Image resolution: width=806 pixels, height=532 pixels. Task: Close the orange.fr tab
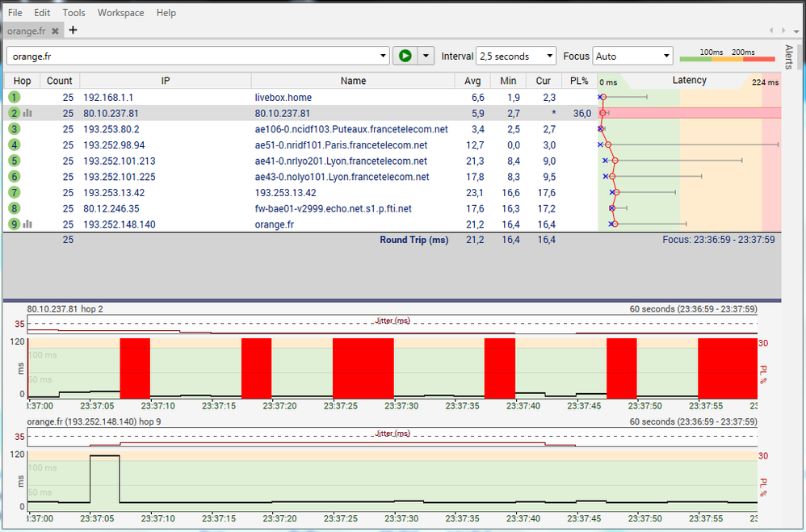click(x=55, y=31)
